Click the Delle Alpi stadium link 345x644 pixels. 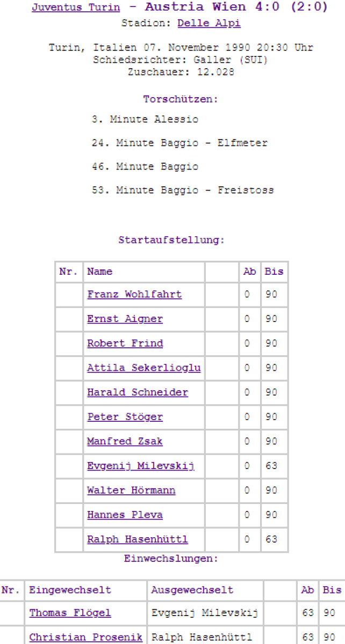click(x=209, y=23)
